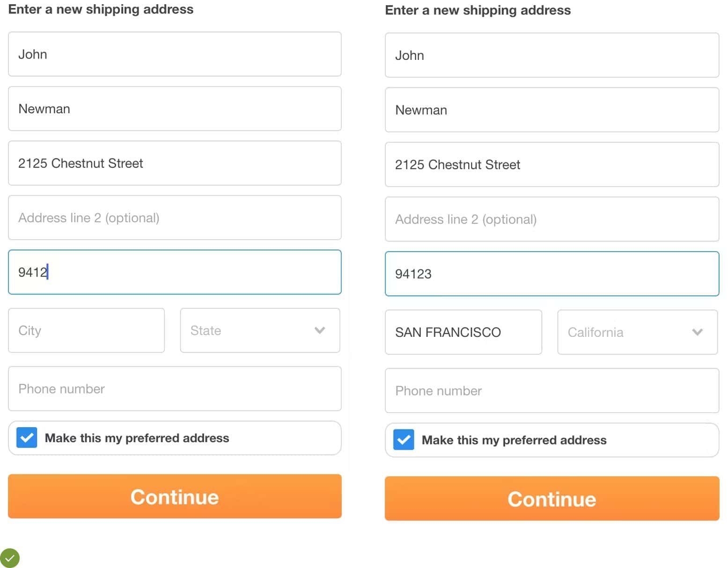Click the green checkmark badge icon
This screenshot has width=728, height=568.
9,558
